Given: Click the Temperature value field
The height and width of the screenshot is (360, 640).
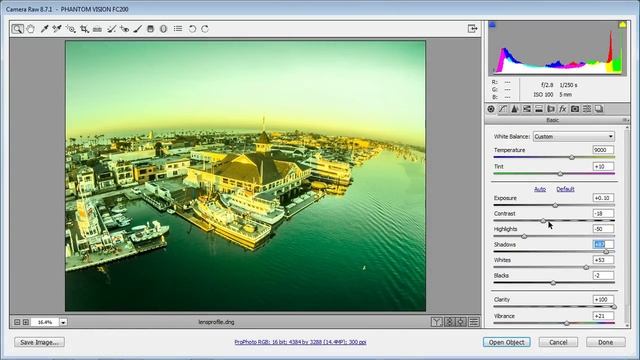Looking at the screenshot, I should [x=603, y=150].
